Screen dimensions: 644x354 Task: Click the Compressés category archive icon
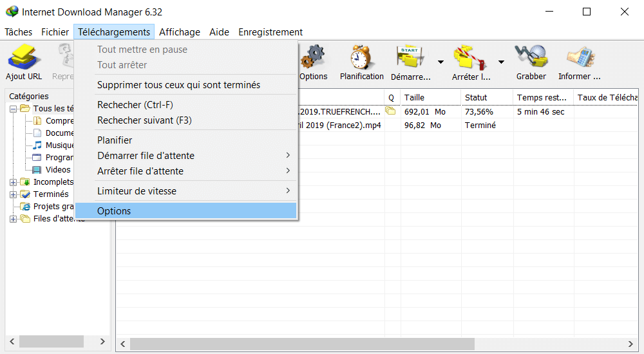tap(37, 121)
